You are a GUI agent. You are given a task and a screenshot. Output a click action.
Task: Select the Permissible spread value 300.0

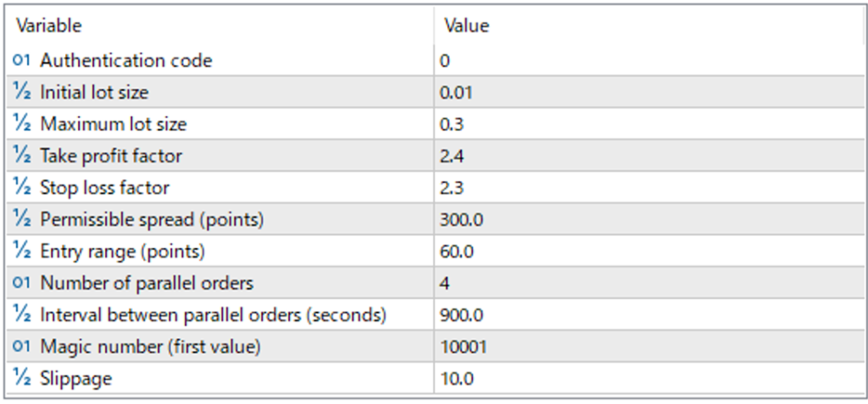pyautogui.click(x=461, y=219)
